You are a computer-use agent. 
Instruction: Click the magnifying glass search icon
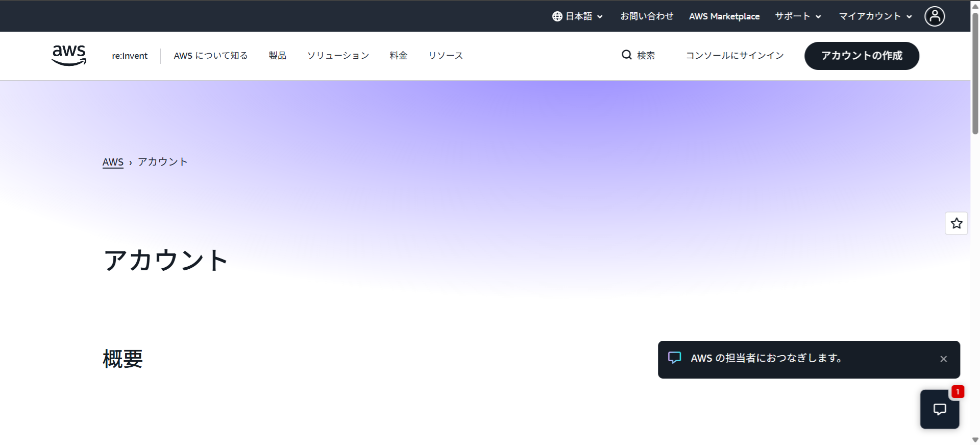(626, 55)
